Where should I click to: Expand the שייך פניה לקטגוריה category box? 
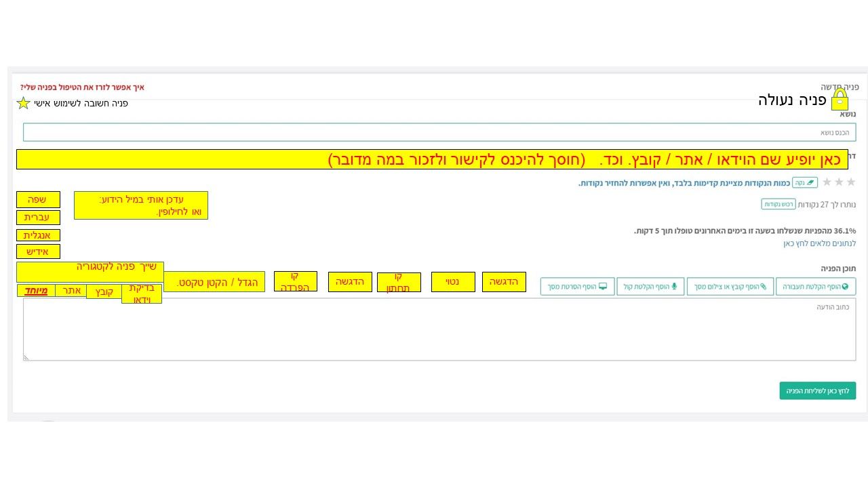click(90, 272)
